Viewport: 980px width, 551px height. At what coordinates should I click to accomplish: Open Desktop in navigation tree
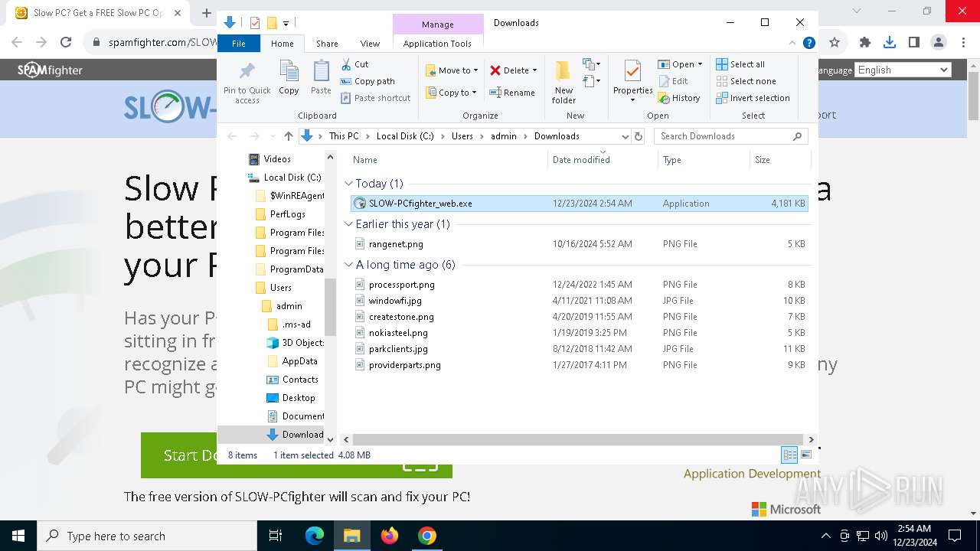click(x=298, y=398)
